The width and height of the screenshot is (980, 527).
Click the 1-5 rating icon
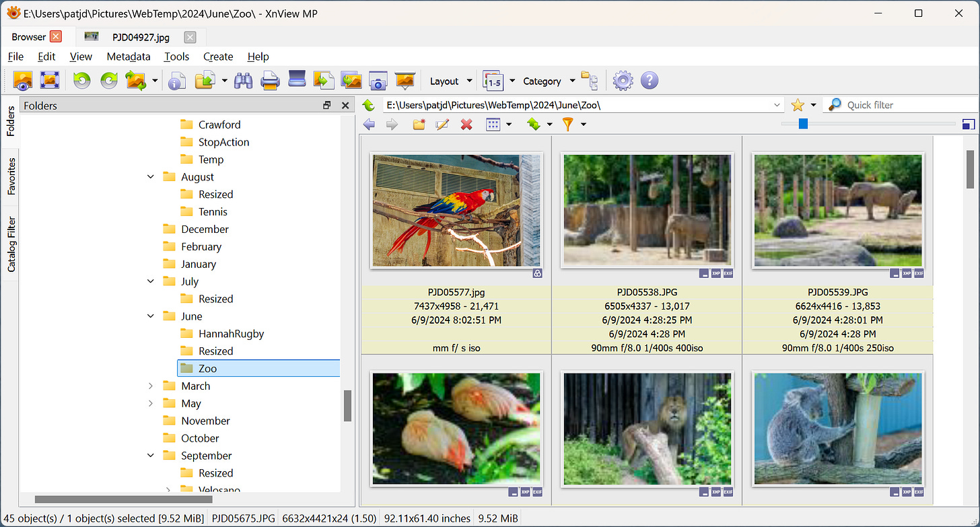pyautogui.click(x=493, y=81)
